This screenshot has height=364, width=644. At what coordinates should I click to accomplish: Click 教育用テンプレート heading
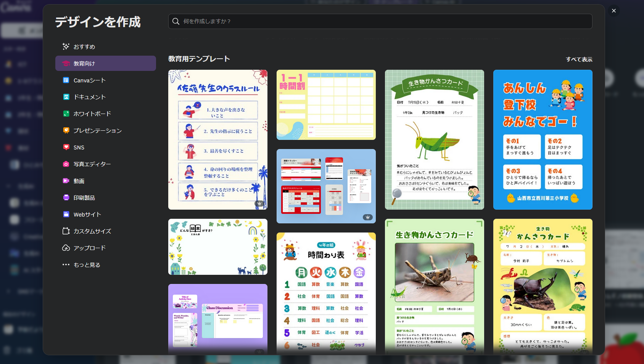(x=199, y=59)
